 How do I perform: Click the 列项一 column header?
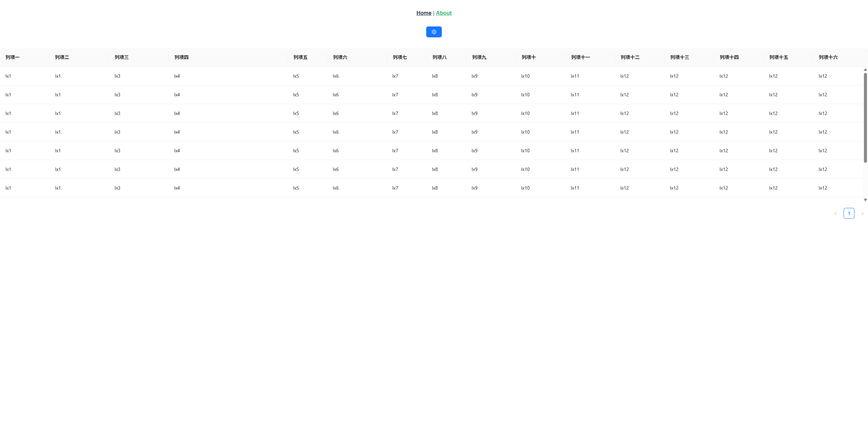[x=13, y=57]
